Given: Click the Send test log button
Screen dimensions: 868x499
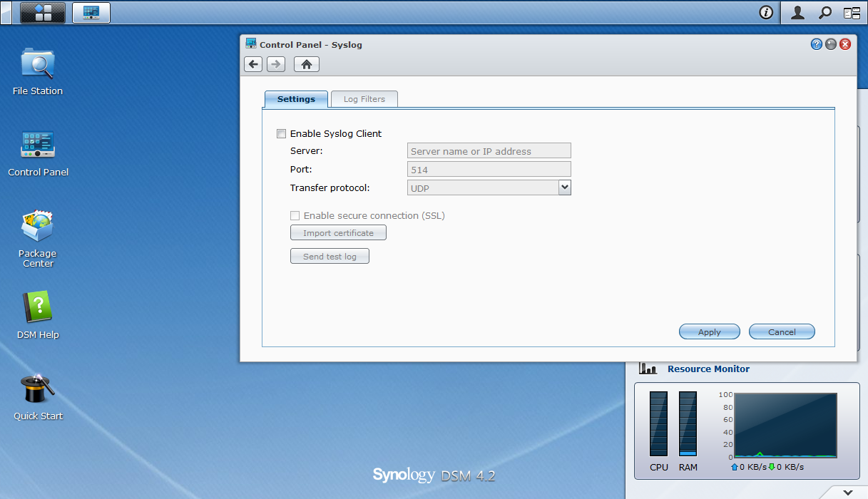Looking at the screenshot, I should 330,256.
